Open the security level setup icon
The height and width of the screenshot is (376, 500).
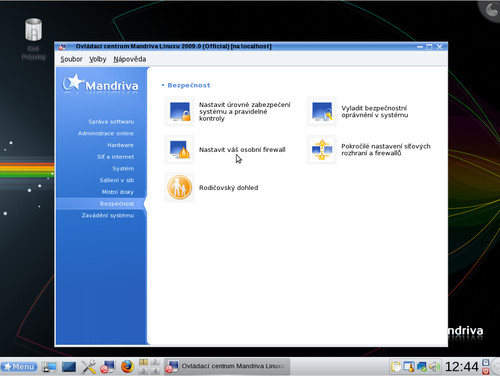(x=180, y=111)
